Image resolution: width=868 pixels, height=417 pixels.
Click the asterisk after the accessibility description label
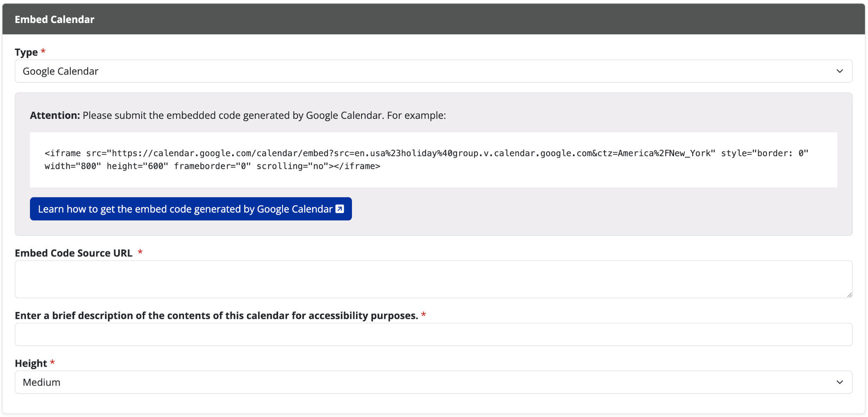click(424, 315)
